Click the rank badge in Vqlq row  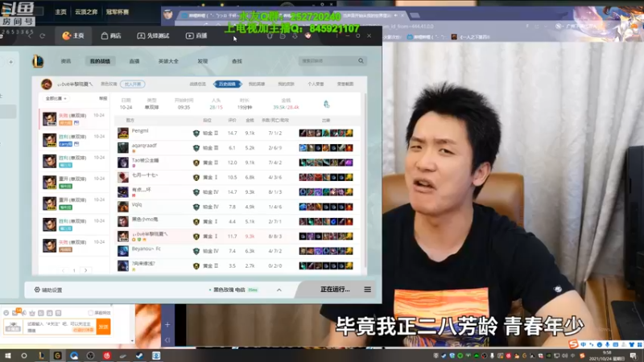(x=196, y=207)
